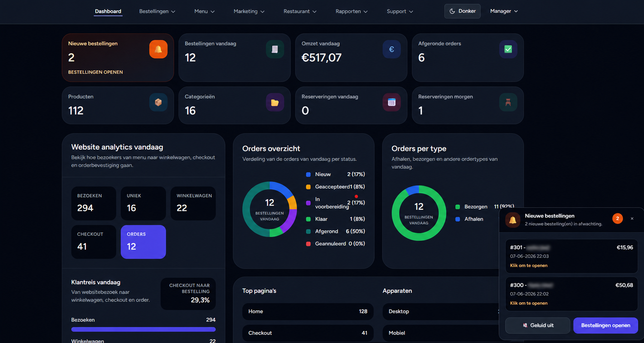
Task: Open the Marketing dropdown
Action: point(249,11)
